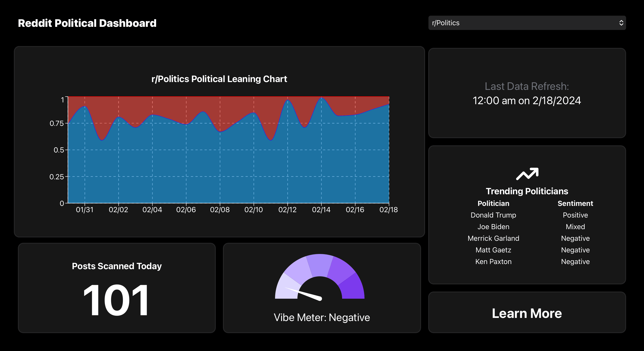Image resolution: width=644 pixels, height=351 pixels.
Task: Click the trending arrow icon above Trending Politicians
Action: click(527, 174)
